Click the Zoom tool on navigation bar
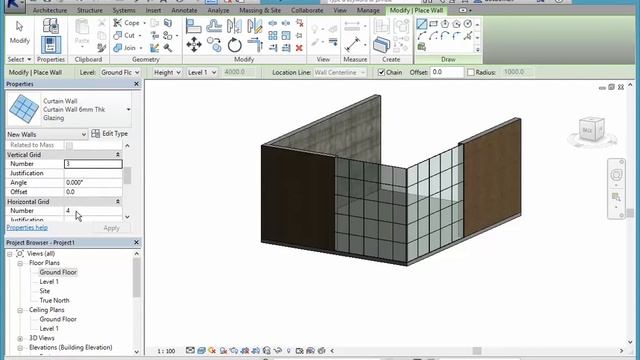Image resolution: width=640 pixels, height=360 pixels. coord(616,198)
